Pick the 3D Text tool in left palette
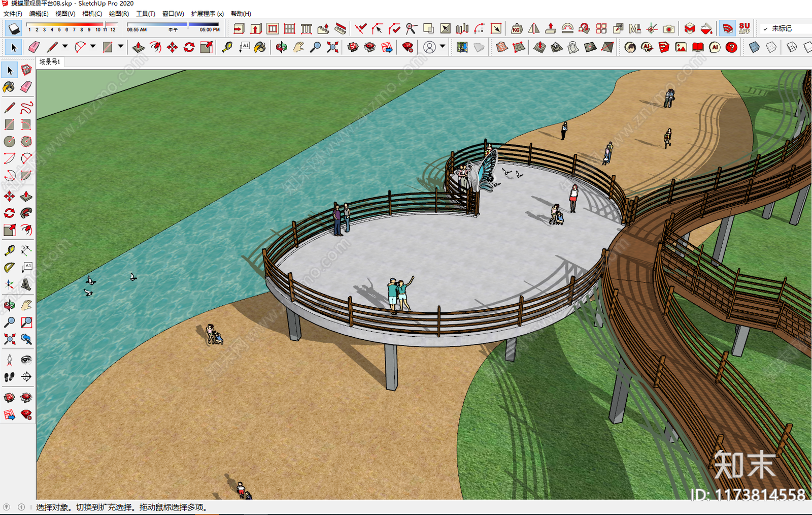The height and width of the screenshot is (515, 812). [x=26, y=284]
